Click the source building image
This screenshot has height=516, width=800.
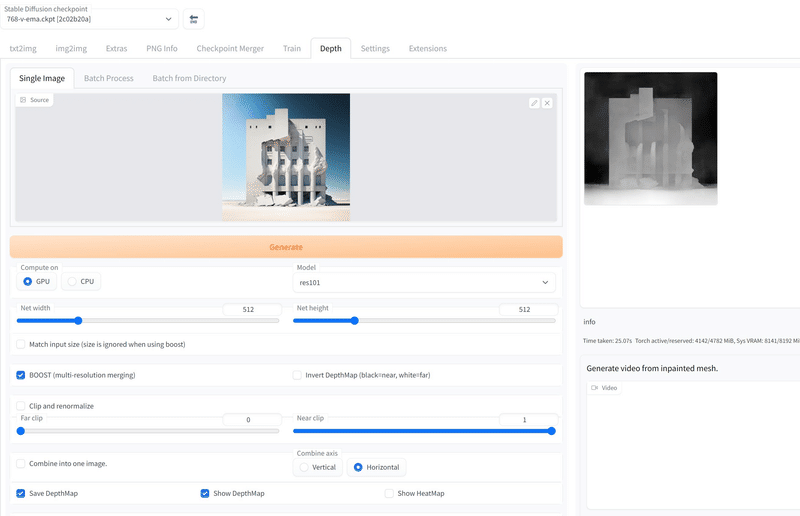click(x=286, y=157)
